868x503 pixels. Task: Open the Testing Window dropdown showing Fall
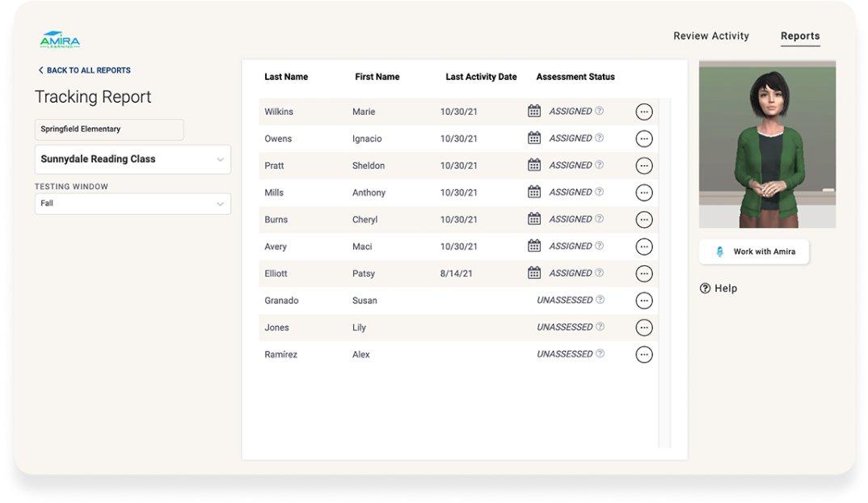coord(132,203)
